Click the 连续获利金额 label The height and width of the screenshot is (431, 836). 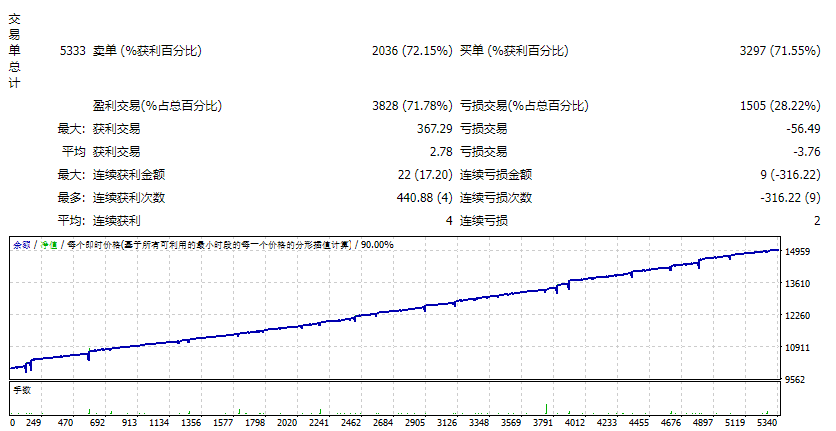pyautogui.click(x=128, y=174)
